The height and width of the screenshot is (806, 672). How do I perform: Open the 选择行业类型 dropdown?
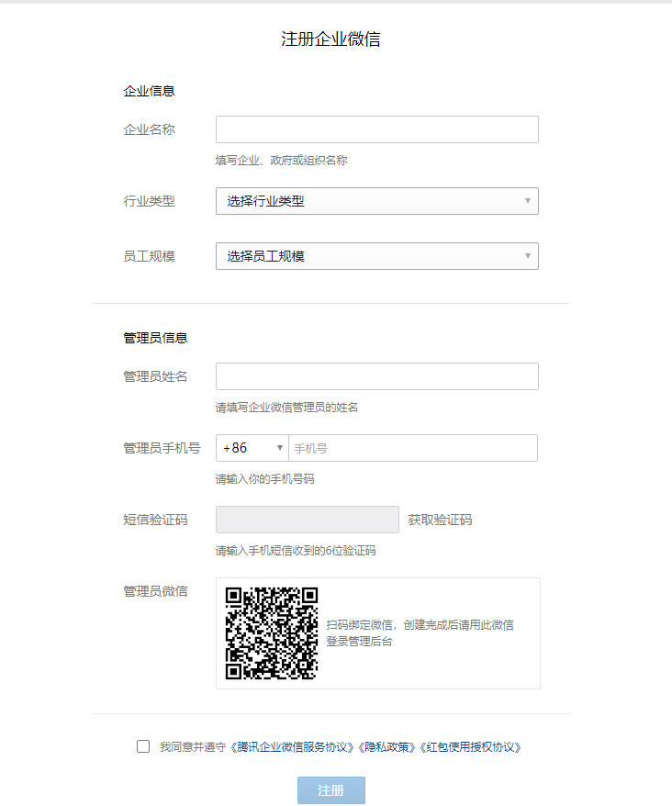377,201
